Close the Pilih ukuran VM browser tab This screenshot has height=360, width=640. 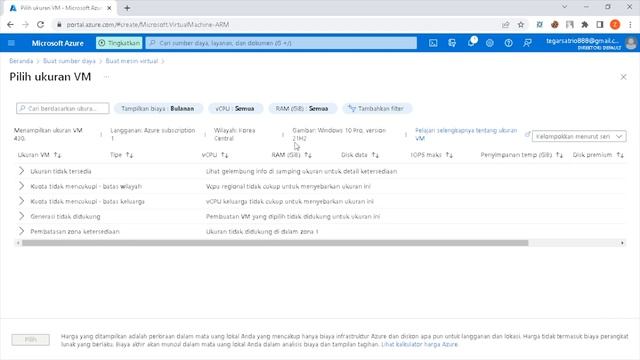109,8
